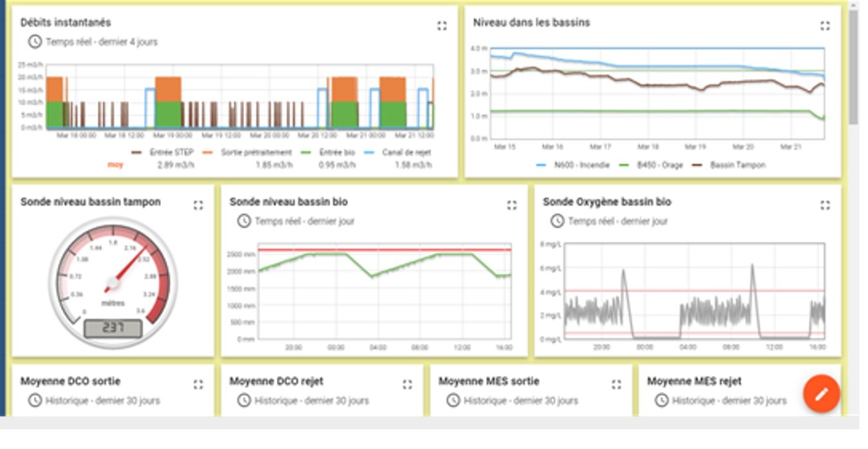Maximize the Sonde niveau bassin tampon gauge
Viewport: 868px width, 449px height.
(x=198, y=205)
